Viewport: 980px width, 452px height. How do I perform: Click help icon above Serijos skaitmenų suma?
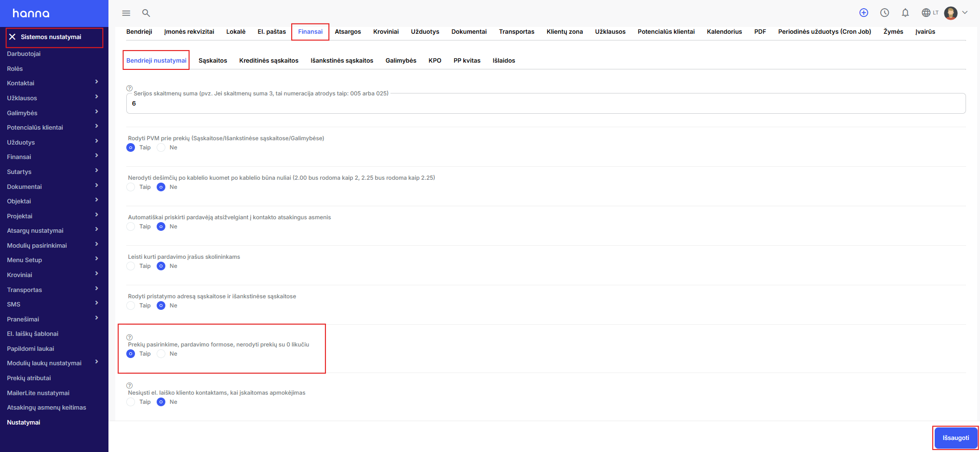pyautogui.click(x=129, y=88)
